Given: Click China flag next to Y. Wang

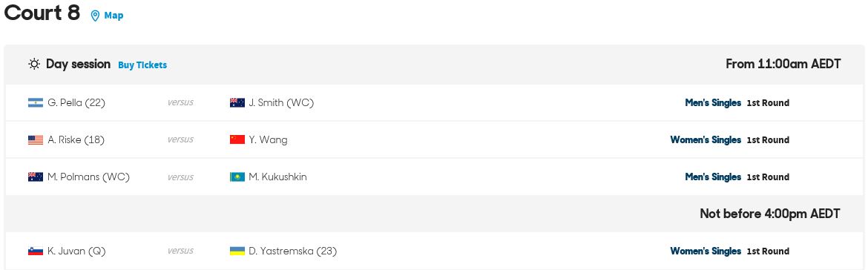Looking at the screenshot, I should (x=237, y=139).
